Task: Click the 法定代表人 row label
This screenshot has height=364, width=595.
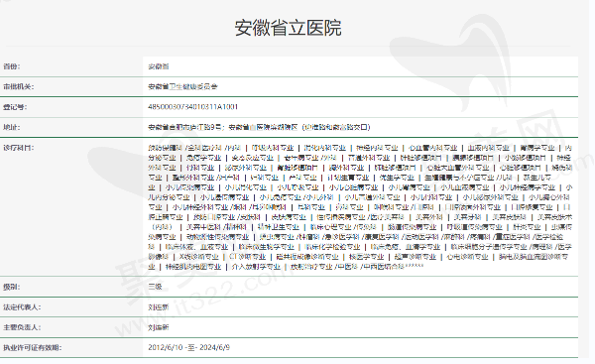Action: 22,307
